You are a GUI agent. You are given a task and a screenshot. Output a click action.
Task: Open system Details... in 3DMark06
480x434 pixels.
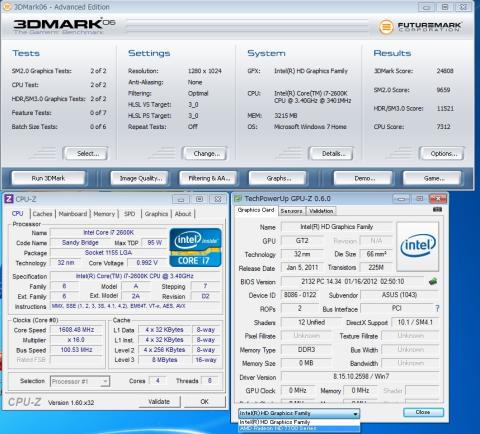pyautogui.click(x=331, y=154)
